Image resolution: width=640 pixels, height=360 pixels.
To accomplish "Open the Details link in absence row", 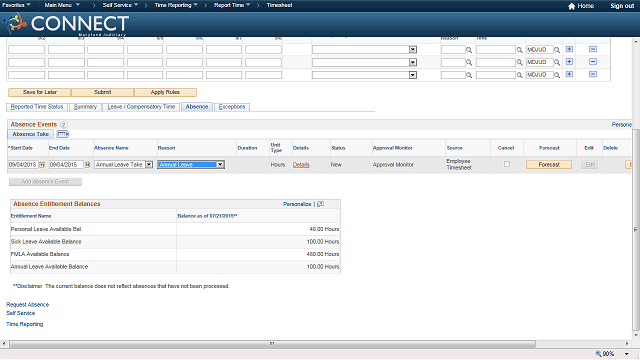I will click(301, 164).
